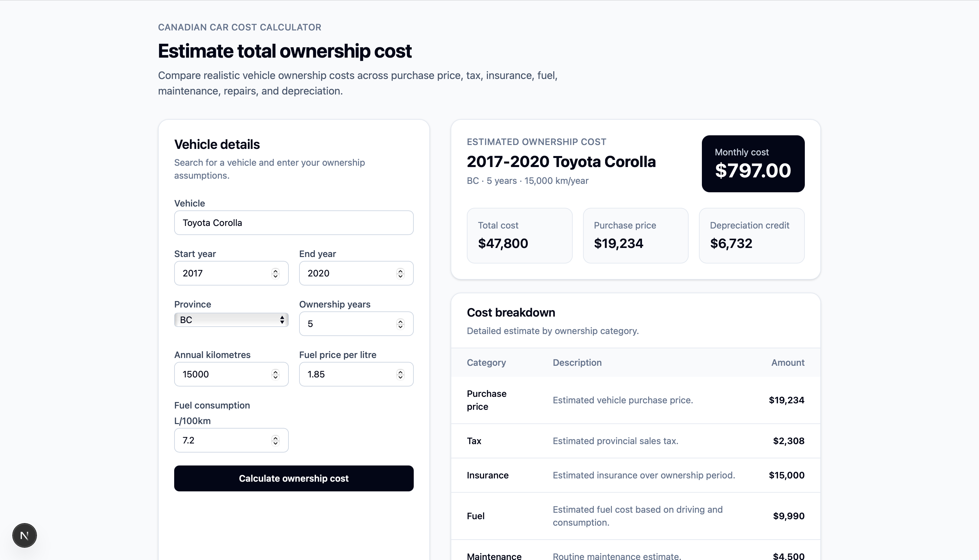Click the $19,234 amount in breakdown table
This screenshot has height=560, width=979.
[x=786, y=400]
